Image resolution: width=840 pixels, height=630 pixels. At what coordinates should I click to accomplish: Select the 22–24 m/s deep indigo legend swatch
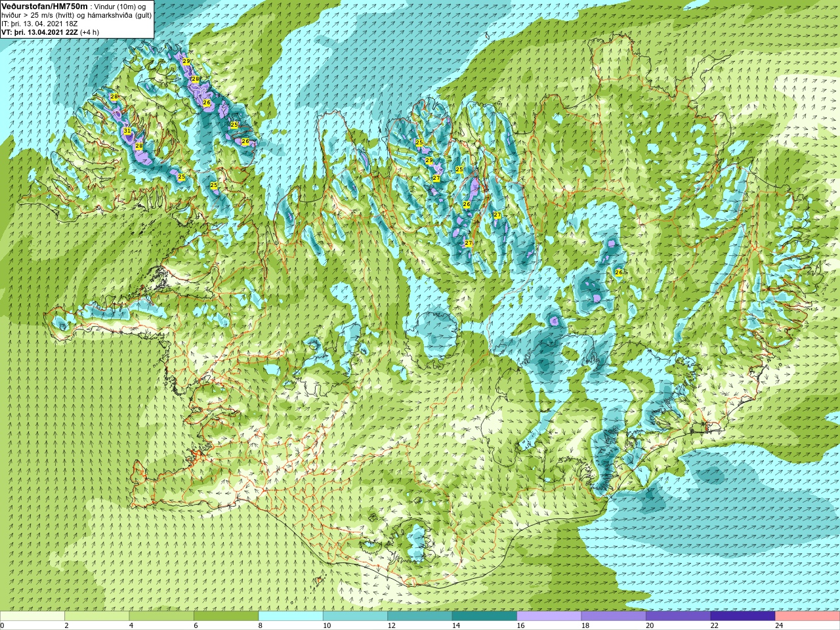click(743, 616)
